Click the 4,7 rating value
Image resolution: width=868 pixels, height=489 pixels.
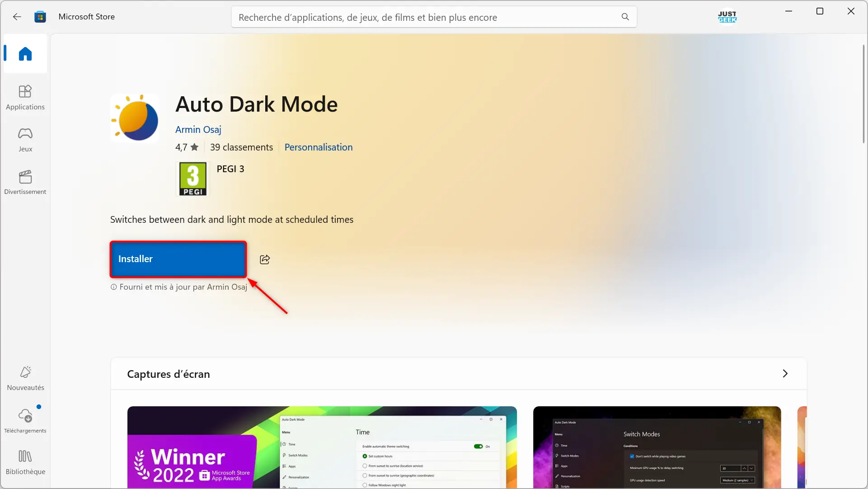pos(181,147)
